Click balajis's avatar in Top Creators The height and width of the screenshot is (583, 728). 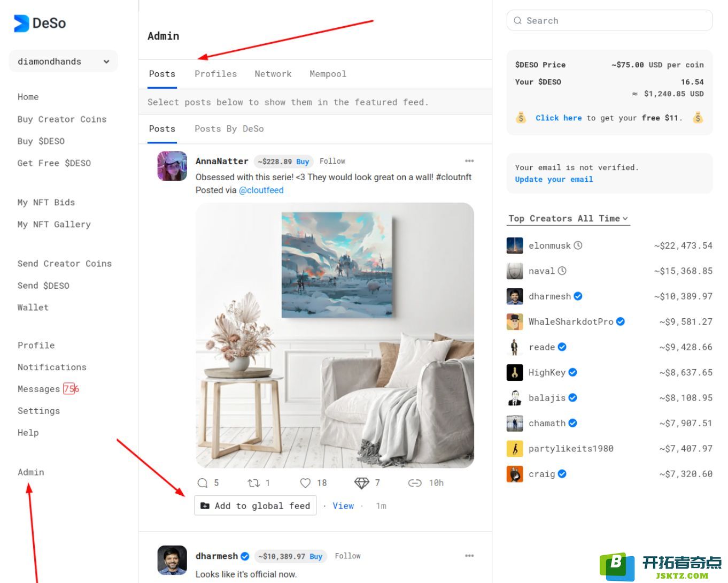515,398
